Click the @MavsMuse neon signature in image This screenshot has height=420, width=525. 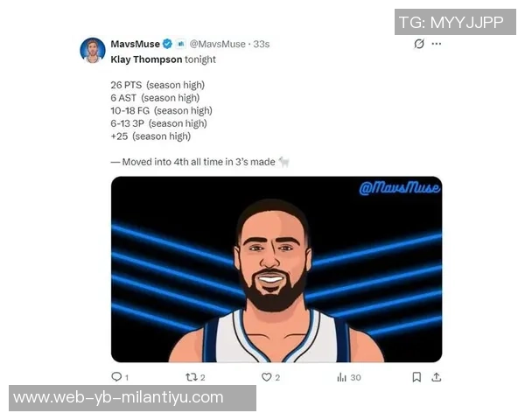coord(400,187)
